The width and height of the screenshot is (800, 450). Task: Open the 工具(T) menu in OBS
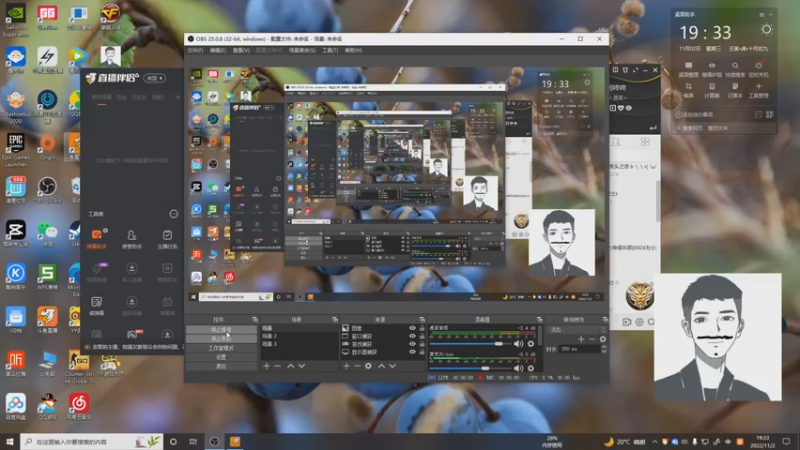(x=330, y=51)
